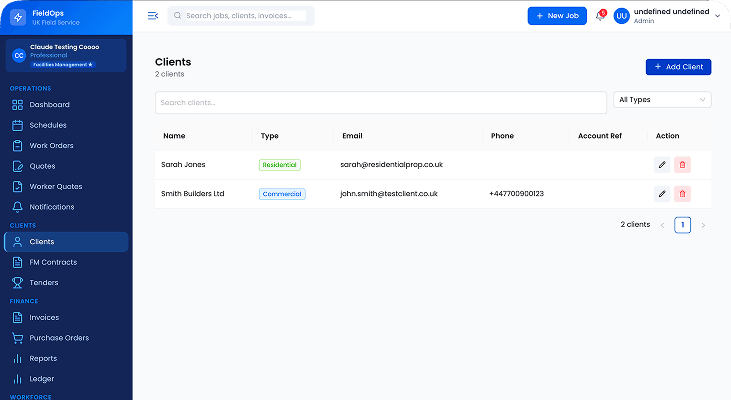Screen dimensions: 731x400
Task: Open Purchase Orders in sidebar
Action: pyautogui.click(x=66, y=338)
